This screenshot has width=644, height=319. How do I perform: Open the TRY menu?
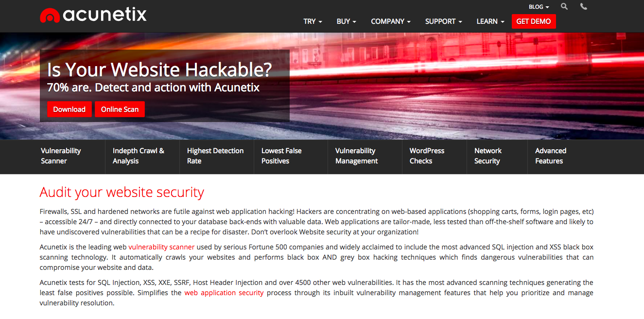tap(313, 21)
